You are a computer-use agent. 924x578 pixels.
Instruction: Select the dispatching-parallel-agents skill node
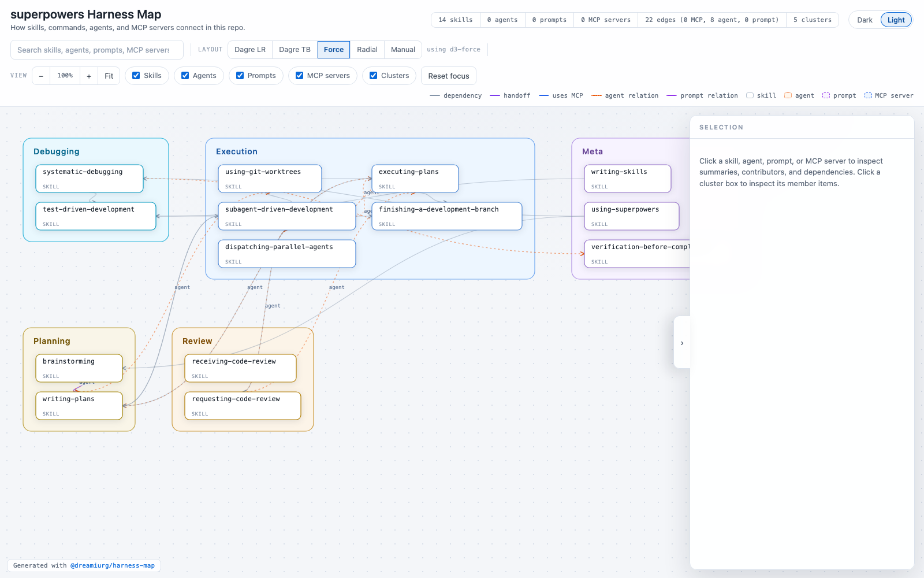[287, 254]
